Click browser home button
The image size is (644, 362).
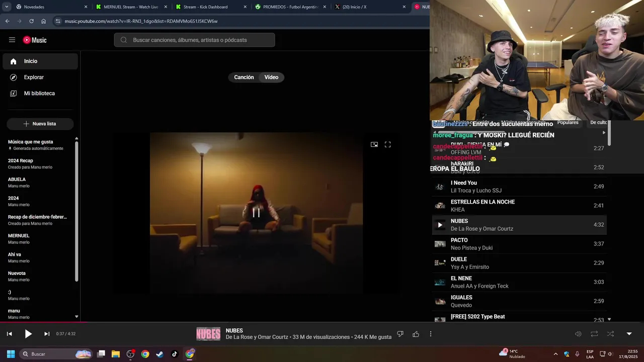tap(43, 21)
